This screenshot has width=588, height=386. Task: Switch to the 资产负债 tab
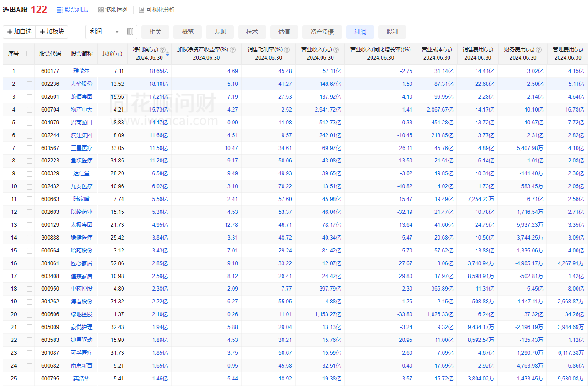tap(322, 32)
